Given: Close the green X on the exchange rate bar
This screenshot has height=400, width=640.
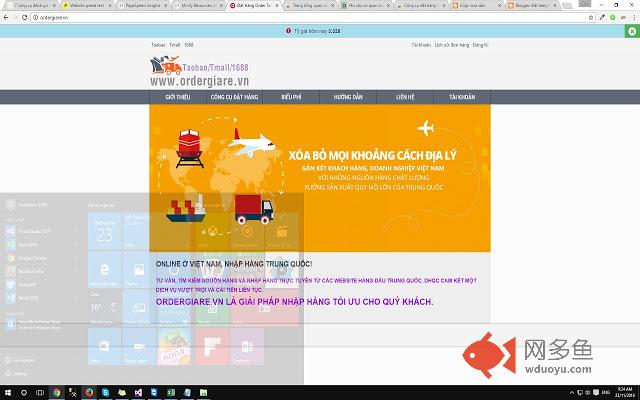Looking at the screenshot, I should coord(632,31).
